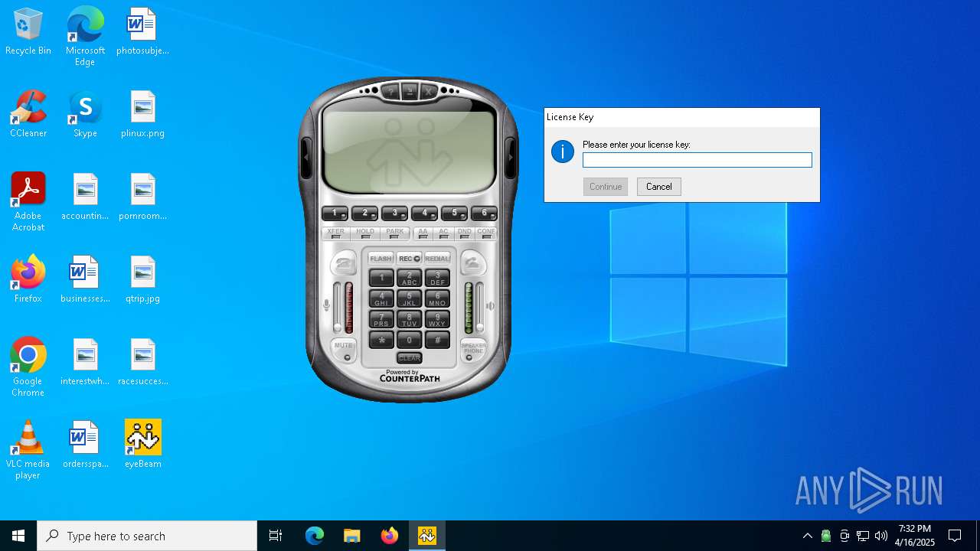Select the eyeBeam desktop shortcut
The height and width of the screenshot is (551, 980).
[143, 444]
